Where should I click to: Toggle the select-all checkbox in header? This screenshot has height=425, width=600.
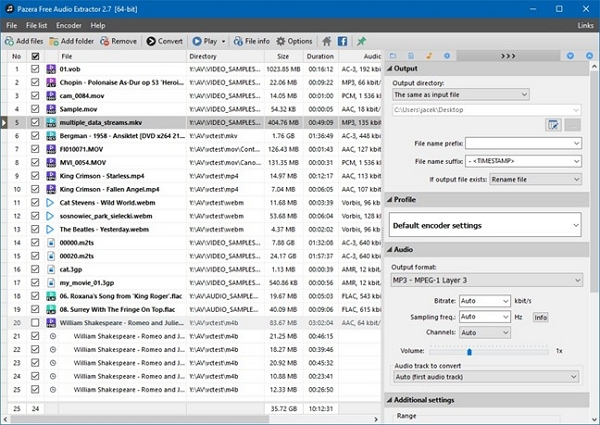[x=35, y=56]
